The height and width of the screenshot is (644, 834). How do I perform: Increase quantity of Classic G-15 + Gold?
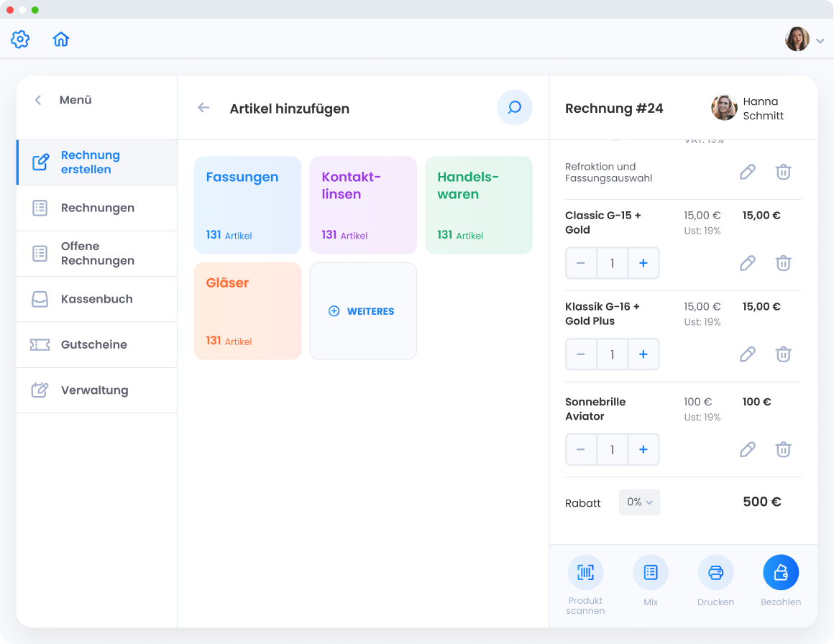click(643, 263)
